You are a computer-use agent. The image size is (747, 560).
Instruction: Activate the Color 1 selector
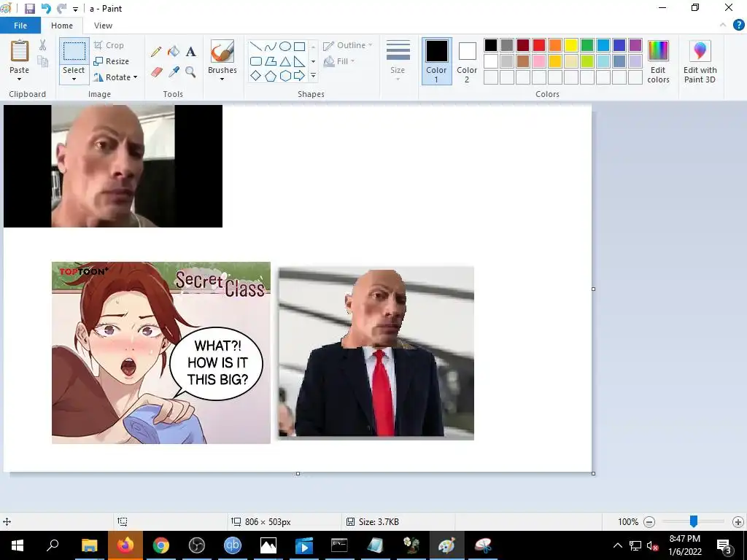click(x=436, y=61)
